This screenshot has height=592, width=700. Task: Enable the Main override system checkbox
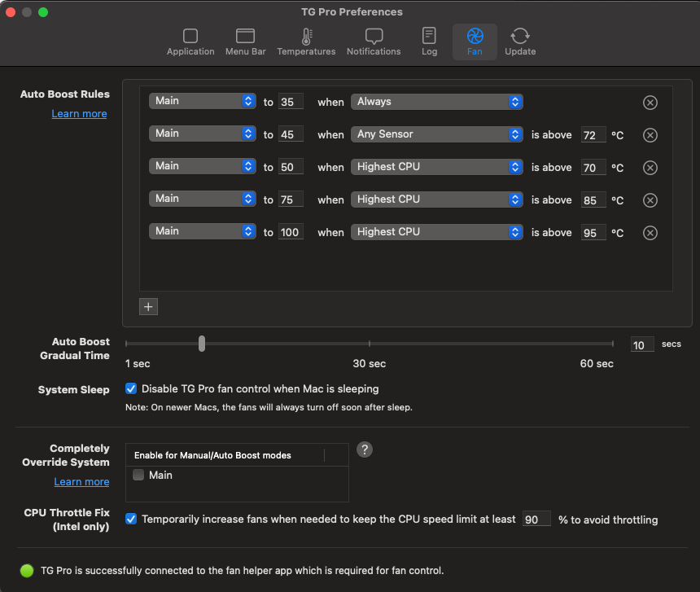tap(139, 476)
